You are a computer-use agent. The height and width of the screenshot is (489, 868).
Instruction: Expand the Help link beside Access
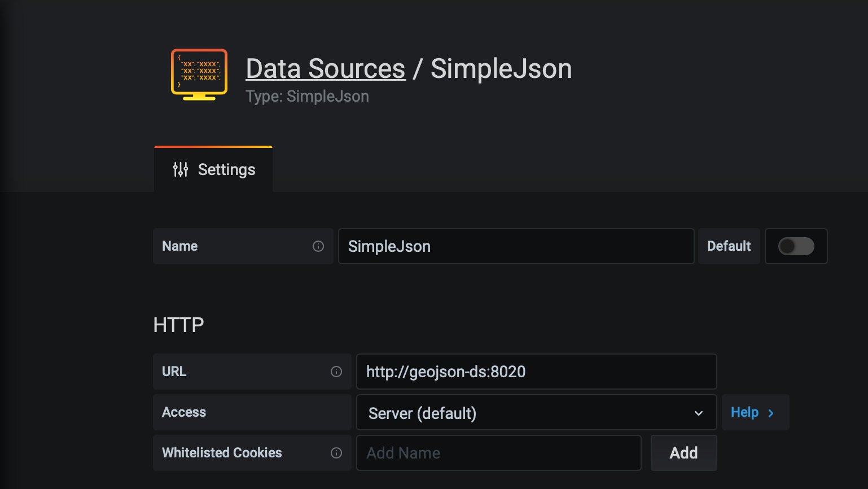click(x=755, y=412)
